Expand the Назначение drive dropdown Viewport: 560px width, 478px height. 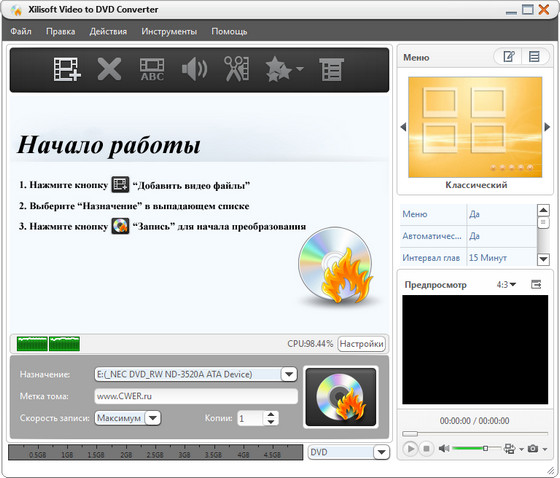tap(289, 374)
